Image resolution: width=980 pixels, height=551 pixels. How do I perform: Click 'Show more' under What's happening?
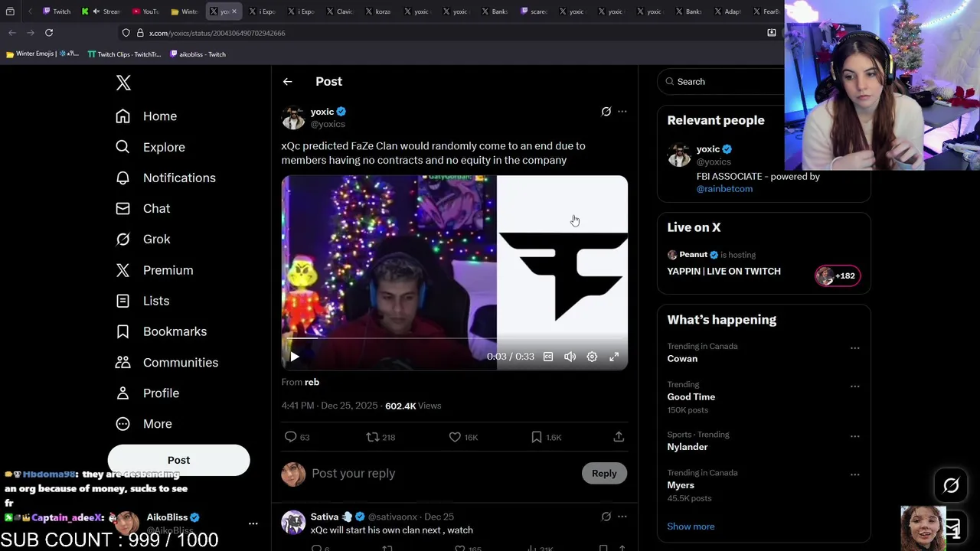tap(691, 527)
